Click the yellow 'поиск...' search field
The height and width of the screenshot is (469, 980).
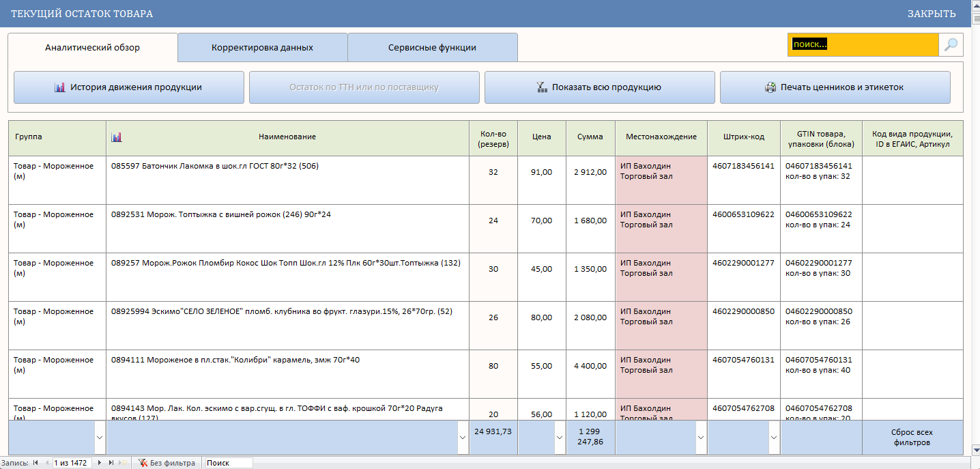pyautogui.click(x=863, y=45)
